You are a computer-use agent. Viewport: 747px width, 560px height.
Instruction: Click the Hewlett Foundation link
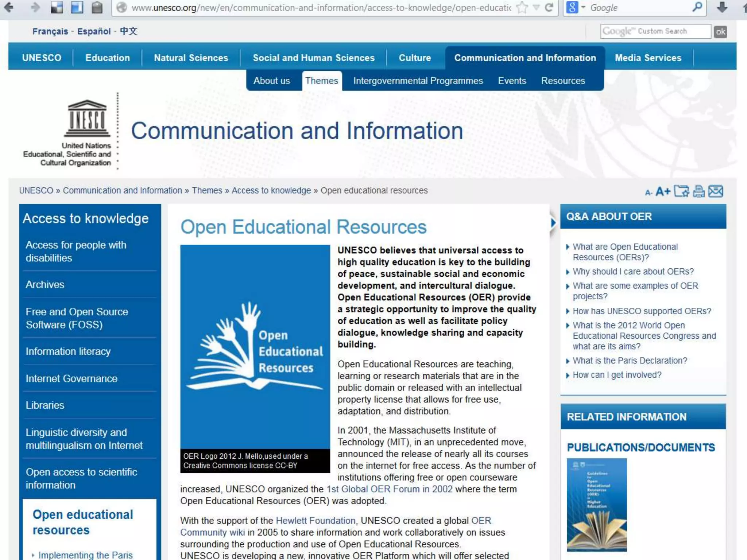point(315,520)
